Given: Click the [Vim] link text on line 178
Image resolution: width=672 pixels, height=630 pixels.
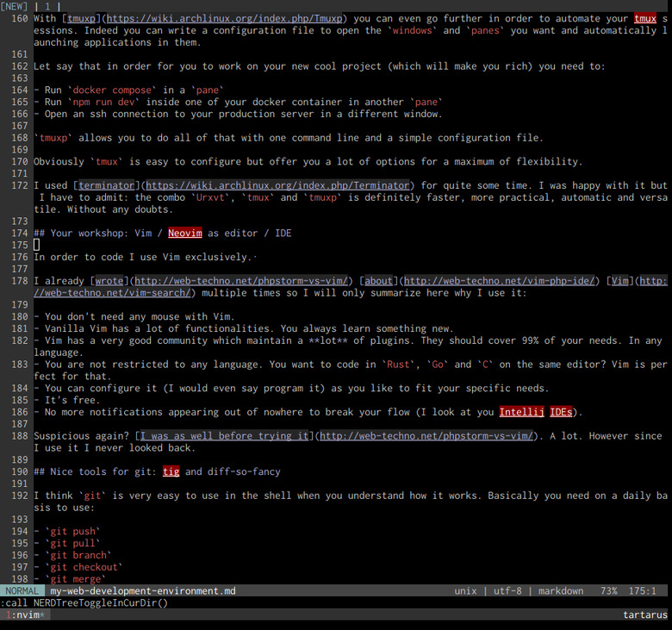Looking at the screenshot, I should pos(619,281).
